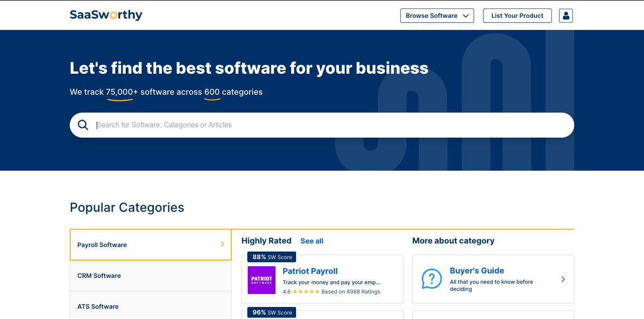
Task: Click the Buyer's Guide right arrow chevron
Action: (563, 279)
